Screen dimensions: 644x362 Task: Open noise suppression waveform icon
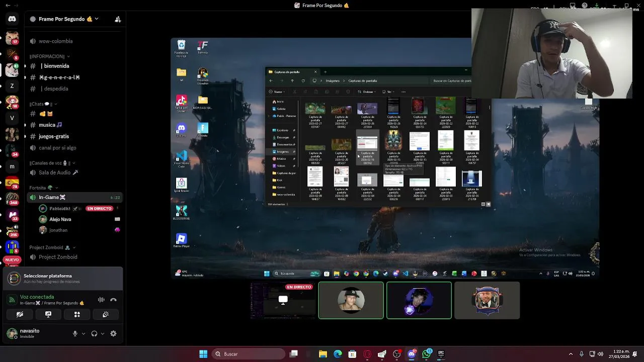pos(101,300)
